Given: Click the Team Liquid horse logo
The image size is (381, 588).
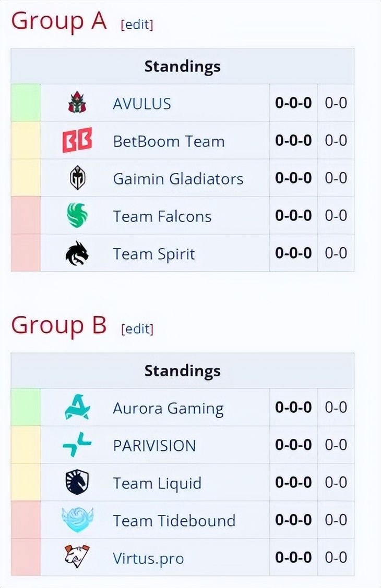Looking at the screenshot, I should (x=77, y=483).
